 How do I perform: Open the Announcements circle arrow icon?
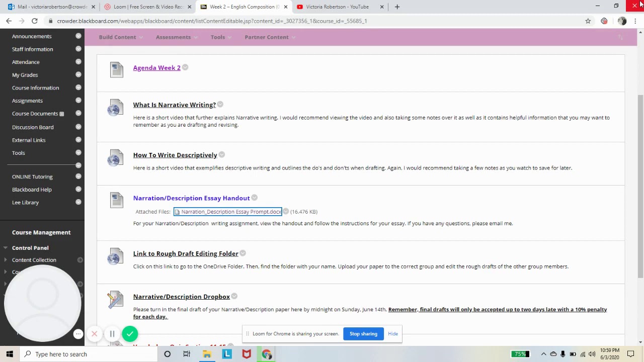point(78,36)
